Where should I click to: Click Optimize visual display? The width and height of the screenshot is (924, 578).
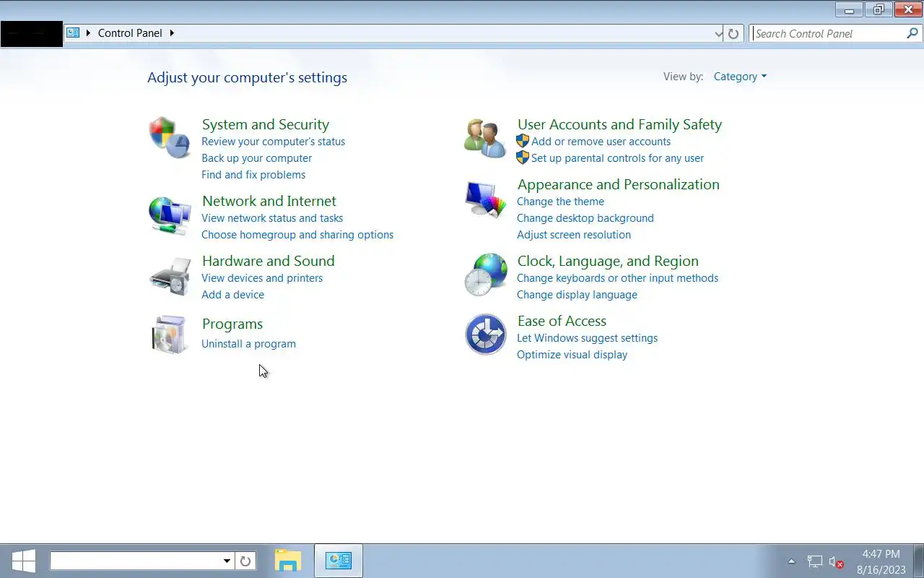click(x=572, y=355)
